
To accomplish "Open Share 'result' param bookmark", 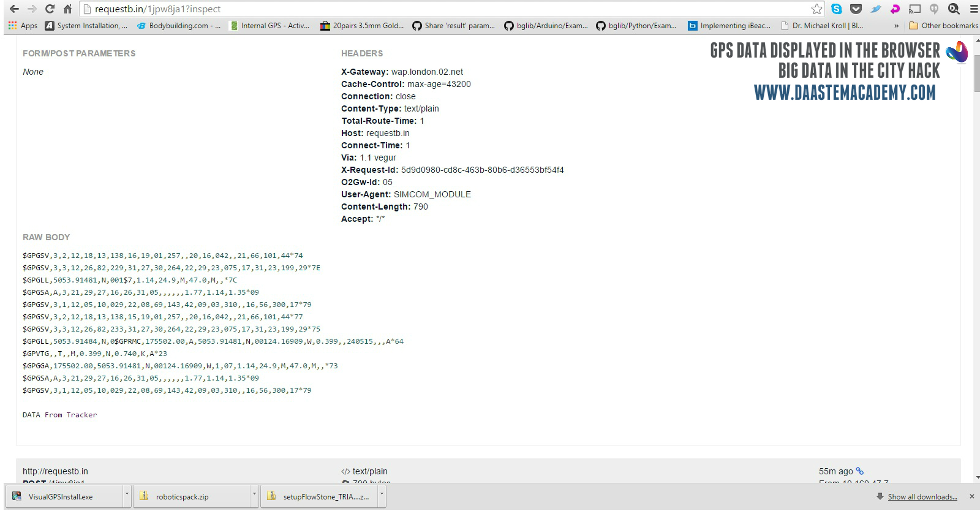I will click(x=454, y=26).
